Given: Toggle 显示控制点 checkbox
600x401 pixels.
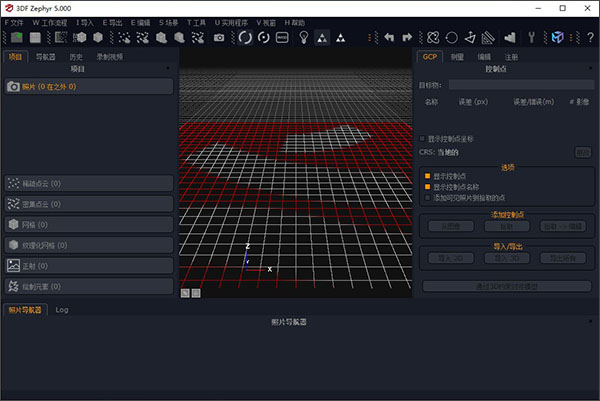Looking at the screenshot, I should (427, 176).
